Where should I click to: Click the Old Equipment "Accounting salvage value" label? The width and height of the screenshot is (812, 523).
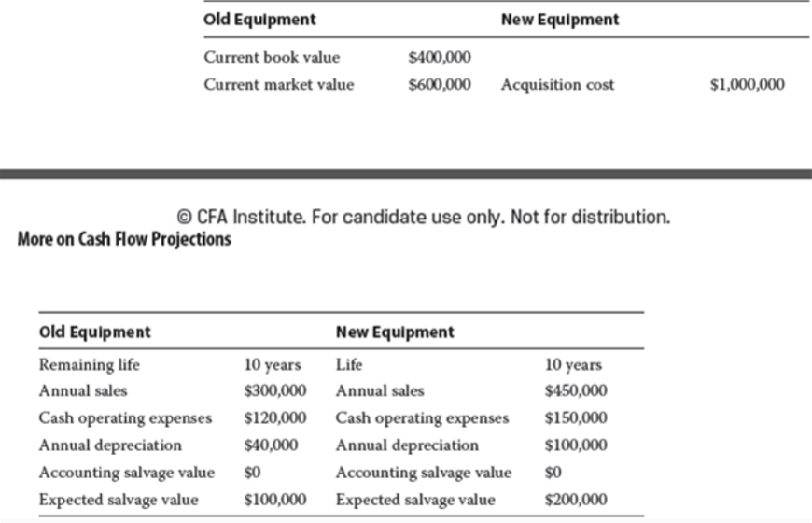126,473
